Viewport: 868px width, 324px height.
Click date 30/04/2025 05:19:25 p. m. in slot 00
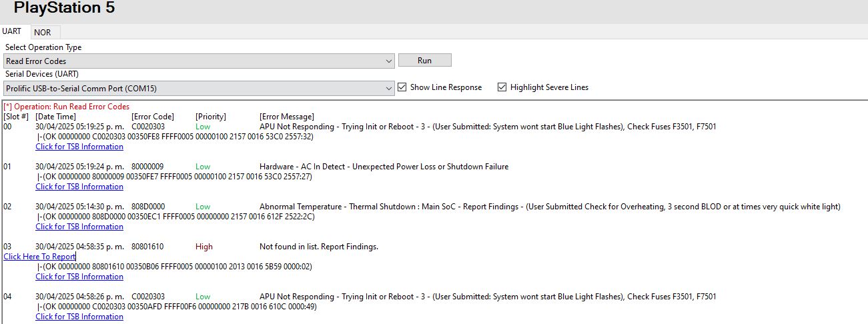tap(79, 127)
